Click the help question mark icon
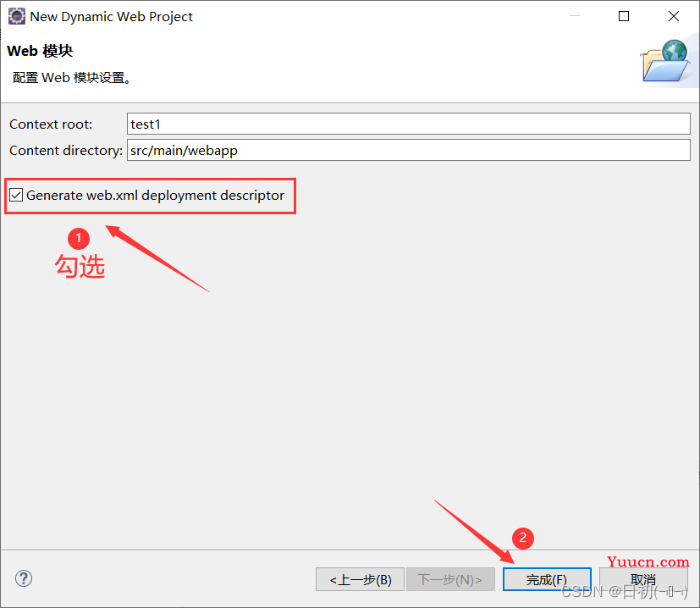Image resolution: width=700 pixels, height=608 pixels. [x=24, y=578]
